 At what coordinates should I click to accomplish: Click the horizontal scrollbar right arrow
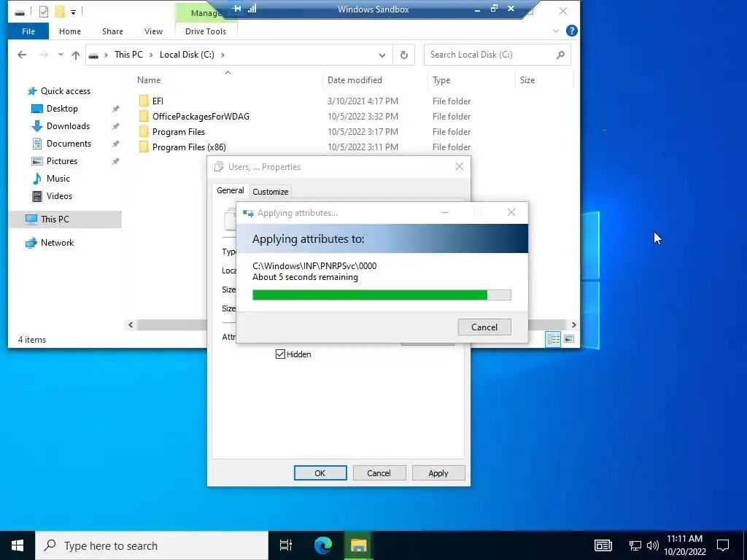573,324
